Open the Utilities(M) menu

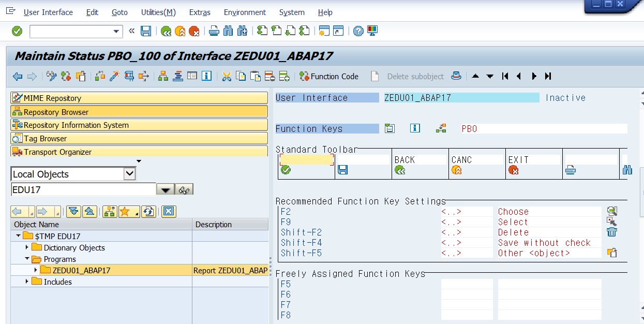pos(158,12)
